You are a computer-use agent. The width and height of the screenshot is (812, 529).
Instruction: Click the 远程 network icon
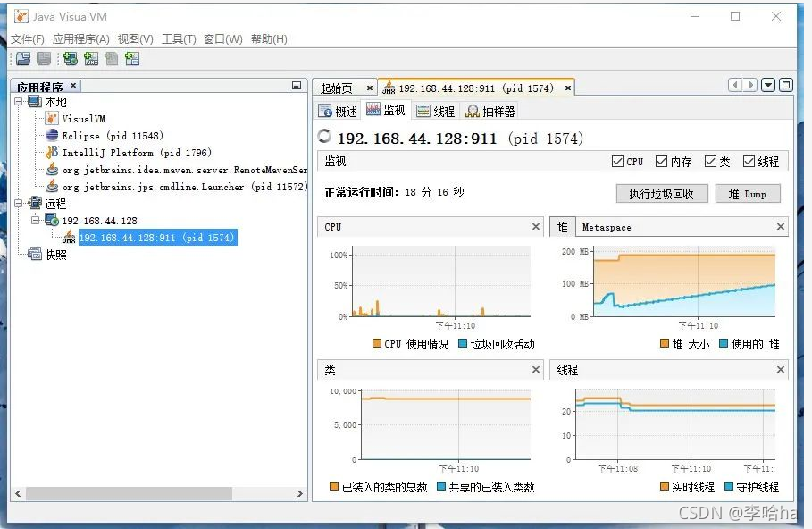click(x=35, y=203)
